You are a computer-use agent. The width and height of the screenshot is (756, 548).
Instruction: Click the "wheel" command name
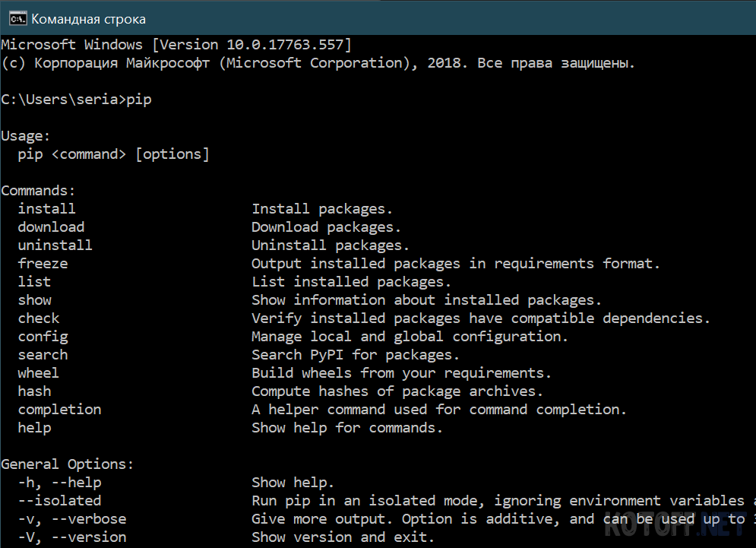(38, 373)
